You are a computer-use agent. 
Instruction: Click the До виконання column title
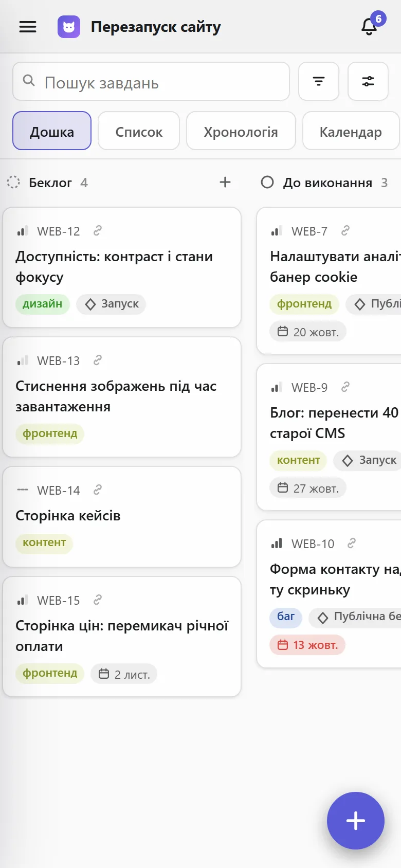[x=327, y=183]
